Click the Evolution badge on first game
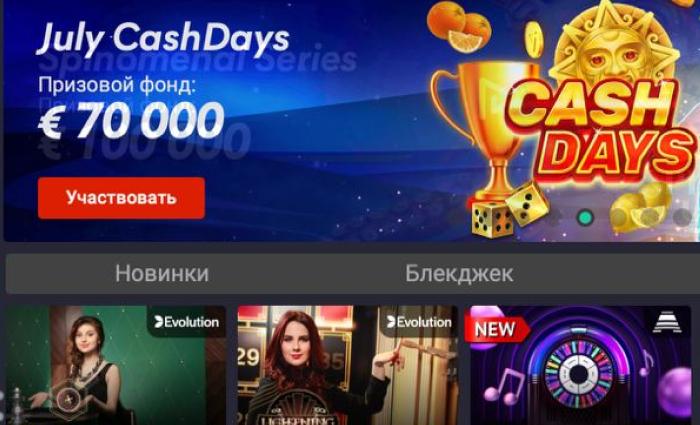This screenshot has width=700, height=425. click(186, 322)
